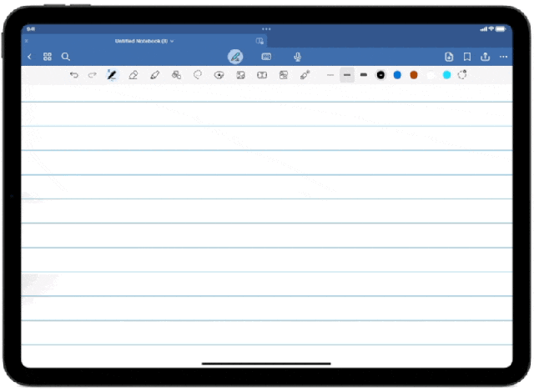Tap the multitasking three-dots at top
The height and width of the screenshot is (392, 534).
pyautogui.click(x=266, y=29)
